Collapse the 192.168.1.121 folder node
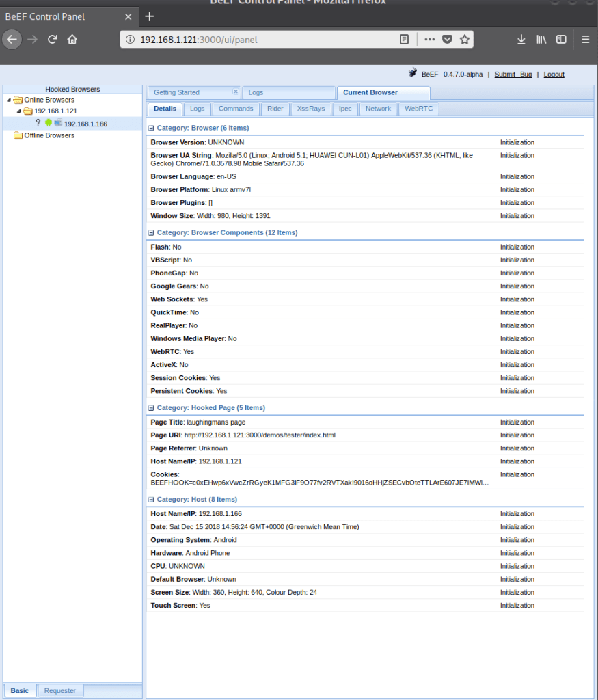Screen dimensions: 598x700 click(x=19, y=111)
